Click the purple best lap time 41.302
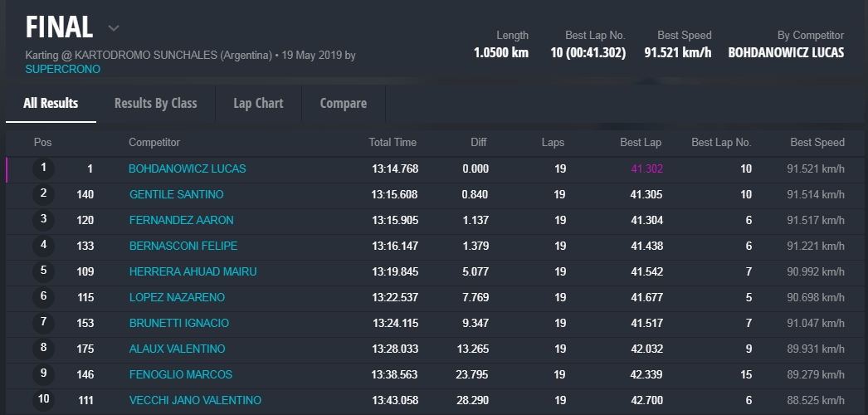868x415 pixels. tap(646, 168)
